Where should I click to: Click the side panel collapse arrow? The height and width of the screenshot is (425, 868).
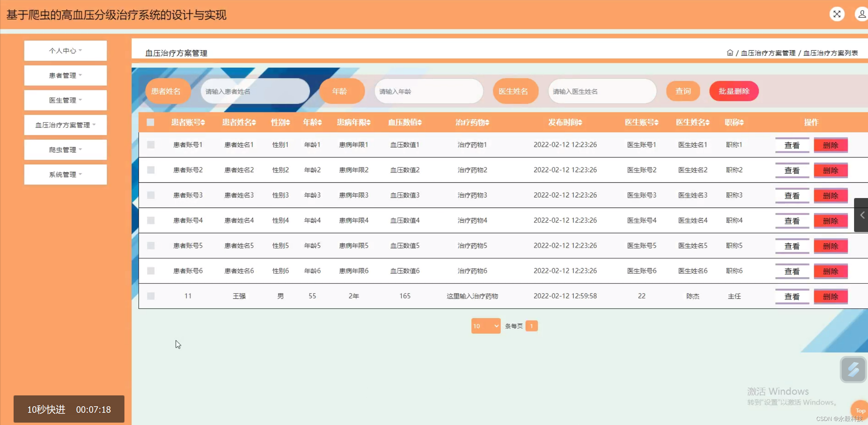tap(862, 215)
